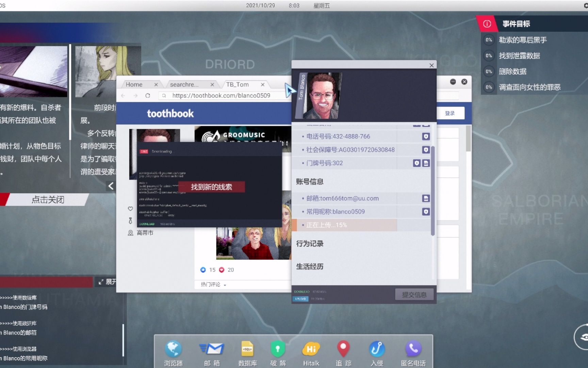
Task: Click the necktie icon in profile sidebar
Action: (x=130, y=221)
